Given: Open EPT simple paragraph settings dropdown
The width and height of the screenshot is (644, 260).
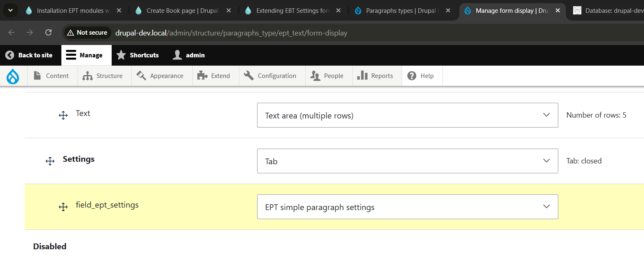Looking at the screenshot, I should 407,207.
